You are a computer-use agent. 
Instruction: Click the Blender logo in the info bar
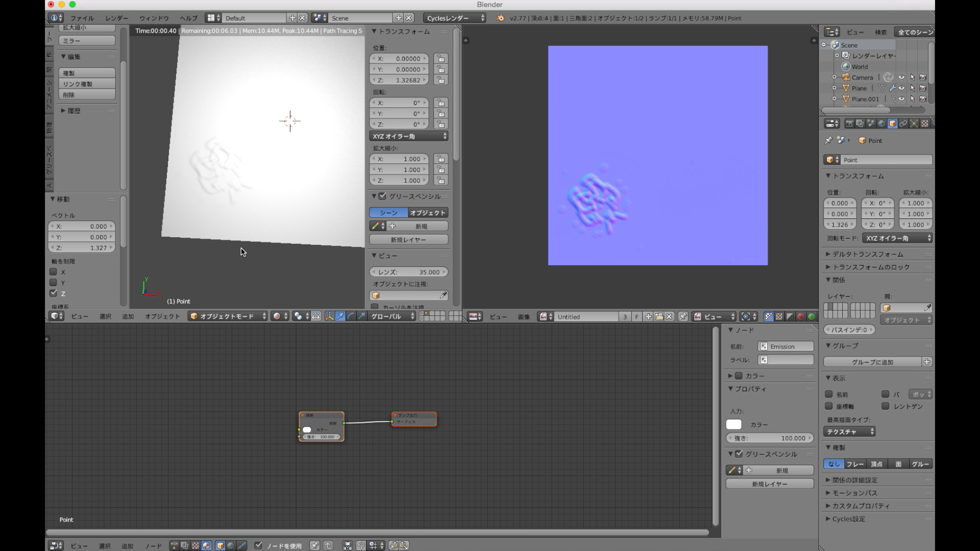click(x=500, y=18)
